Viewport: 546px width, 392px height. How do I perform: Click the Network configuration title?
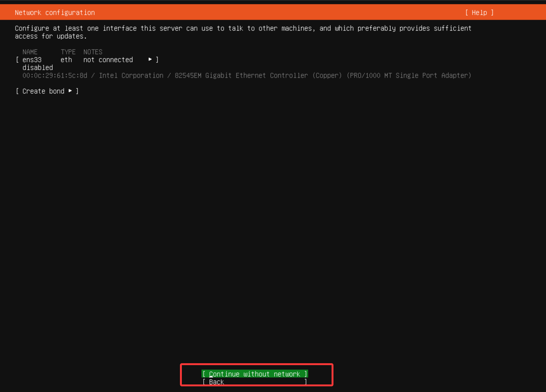click(55, 13)
